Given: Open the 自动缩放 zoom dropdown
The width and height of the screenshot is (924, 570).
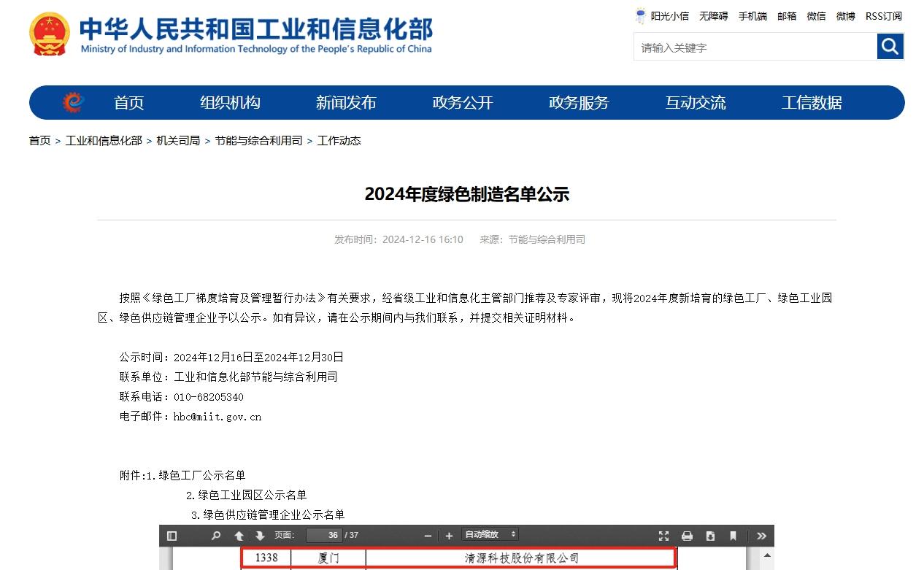Looking at the screenshot, I should (490, 535).
